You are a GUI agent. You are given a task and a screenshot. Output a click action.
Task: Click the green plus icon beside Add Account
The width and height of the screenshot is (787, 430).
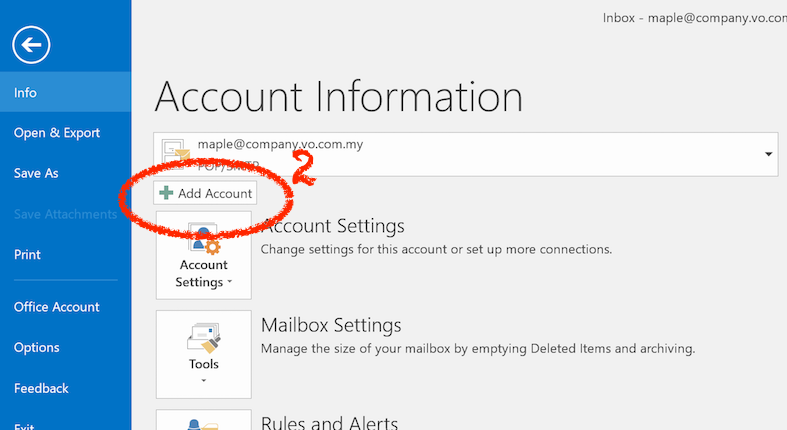(166, 193)
